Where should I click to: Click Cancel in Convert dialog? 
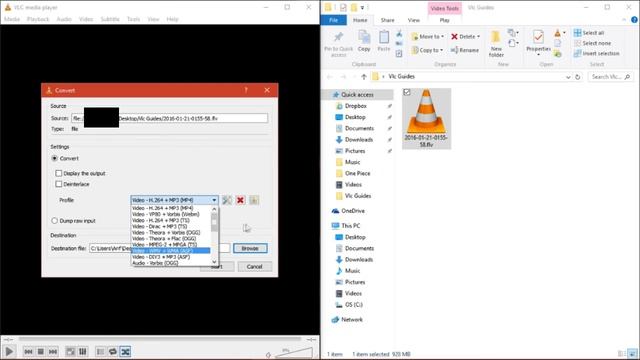(x=254, y=267)
